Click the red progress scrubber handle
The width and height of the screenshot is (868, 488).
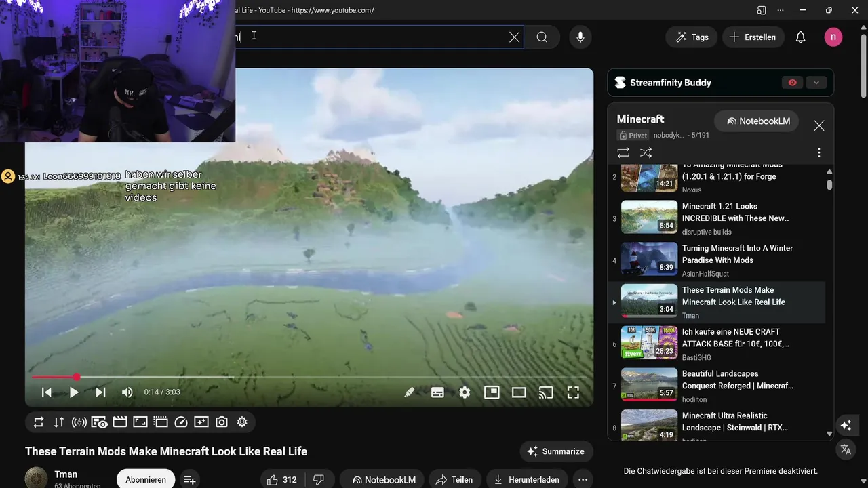coord(77,377)
